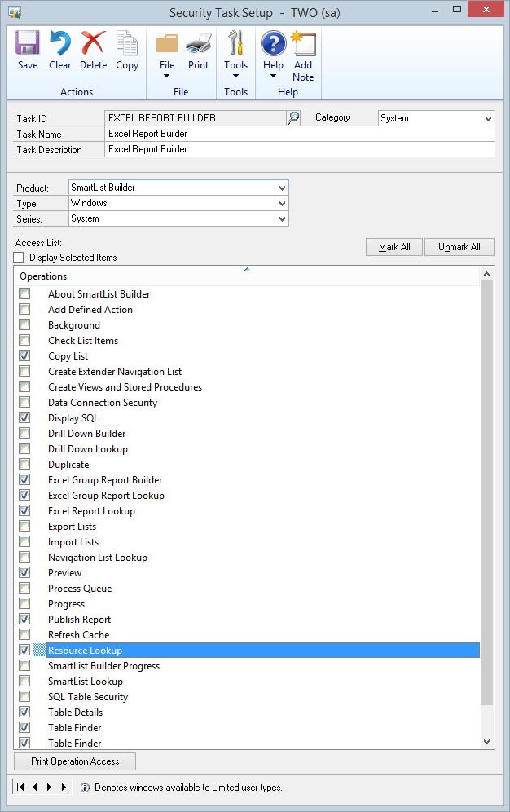Click in the Task Description field
Image resolution: width=510 pixels, height=812 pixels.
pyautogui.click(x=300, y=149)
